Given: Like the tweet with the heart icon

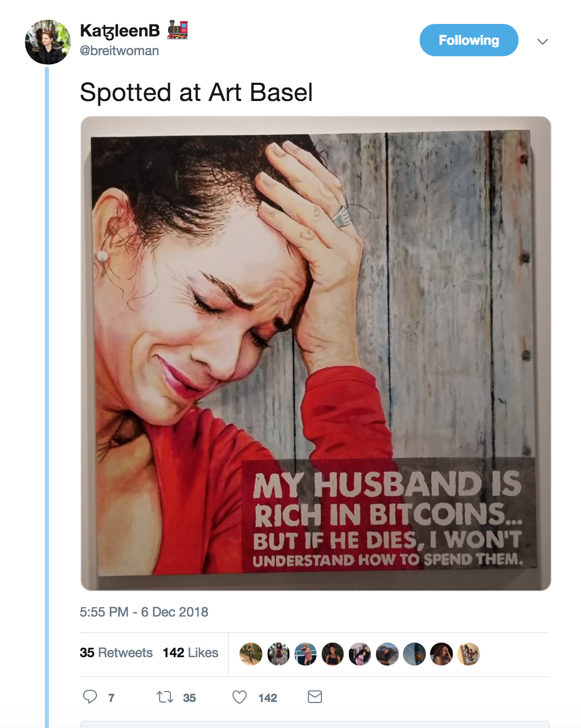Looking at the screenshot, I should pos(239,697).
